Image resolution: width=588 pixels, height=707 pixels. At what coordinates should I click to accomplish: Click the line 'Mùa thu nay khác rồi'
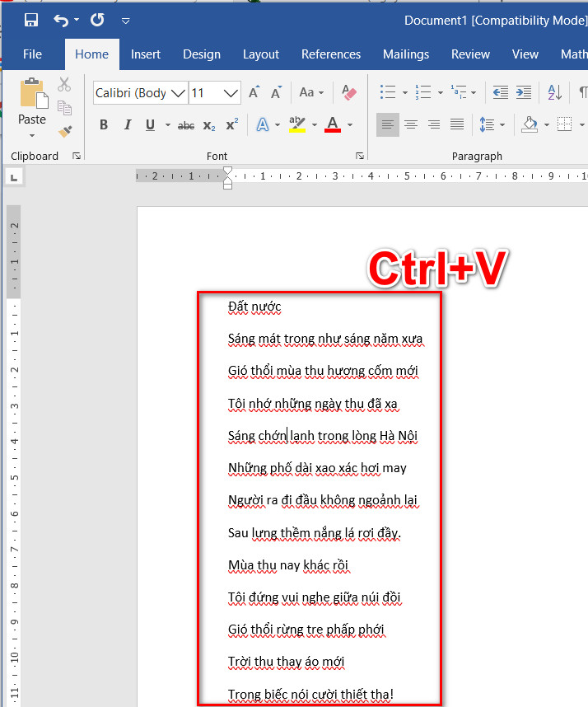[288, 565]
